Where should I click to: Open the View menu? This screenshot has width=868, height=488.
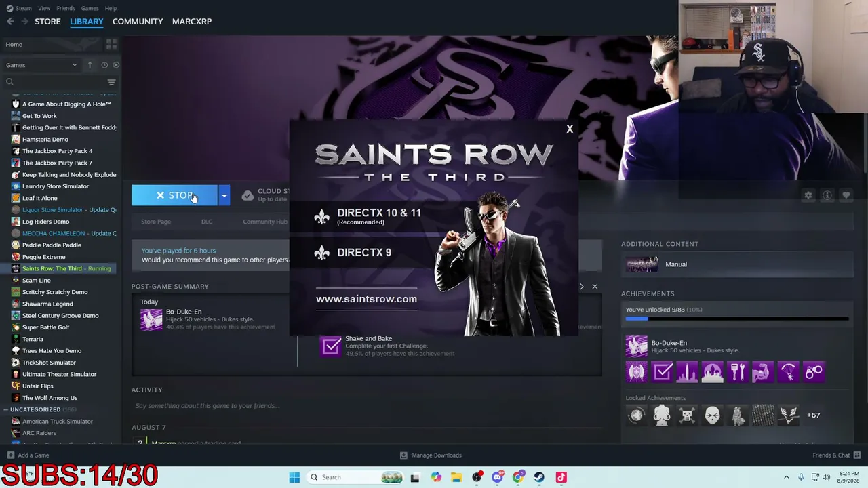44,8
